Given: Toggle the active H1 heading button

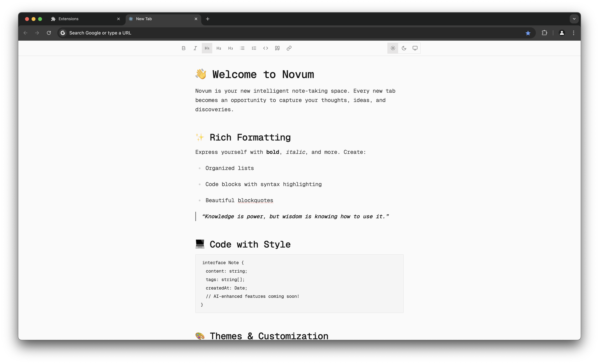Looking at the screenshot, I should pos(207,48).
